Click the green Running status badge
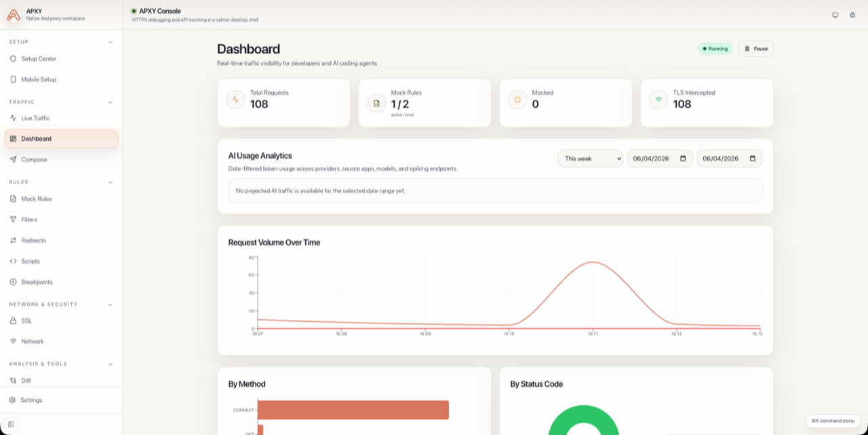This screenshot has width=868, height=435. 715,49
